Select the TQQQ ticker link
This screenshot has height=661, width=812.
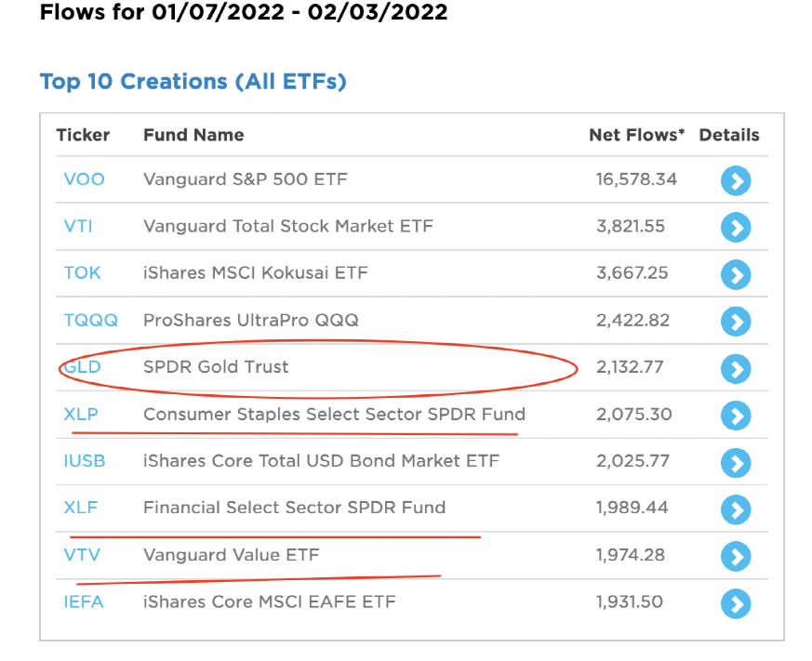[90, 321]
